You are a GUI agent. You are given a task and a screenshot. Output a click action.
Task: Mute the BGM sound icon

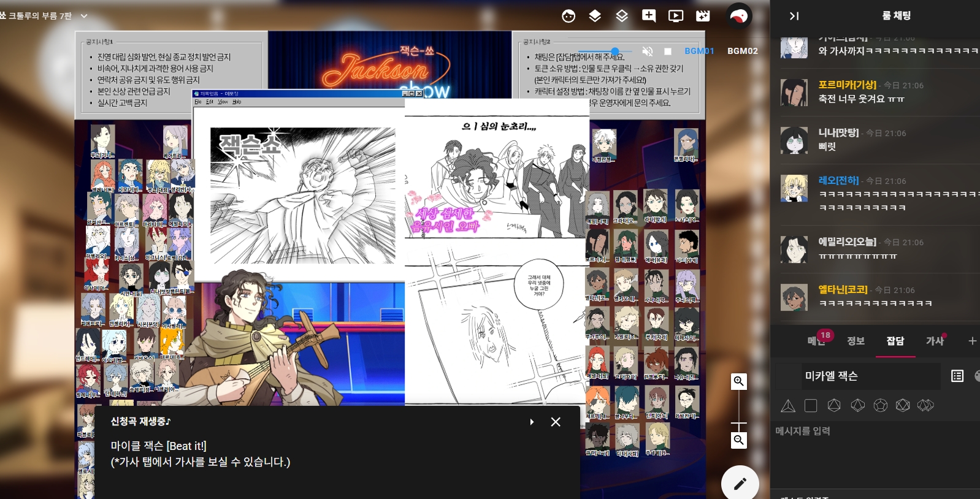(x=647, y=51)
